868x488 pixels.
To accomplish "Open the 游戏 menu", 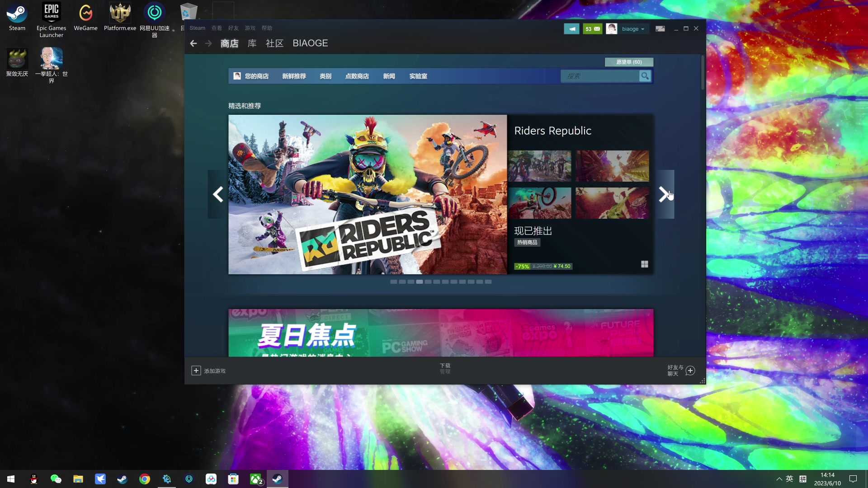I will coord(250,28).
